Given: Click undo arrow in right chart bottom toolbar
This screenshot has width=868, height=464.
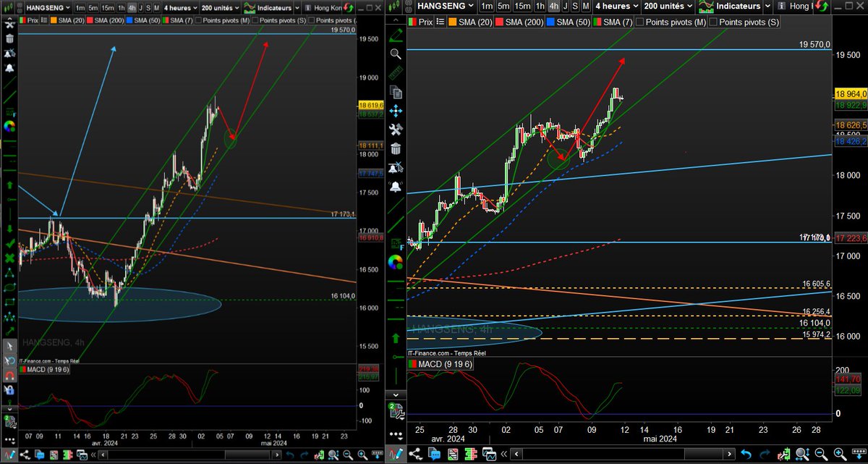Looking at the screenshot, I should pos(747,453).
